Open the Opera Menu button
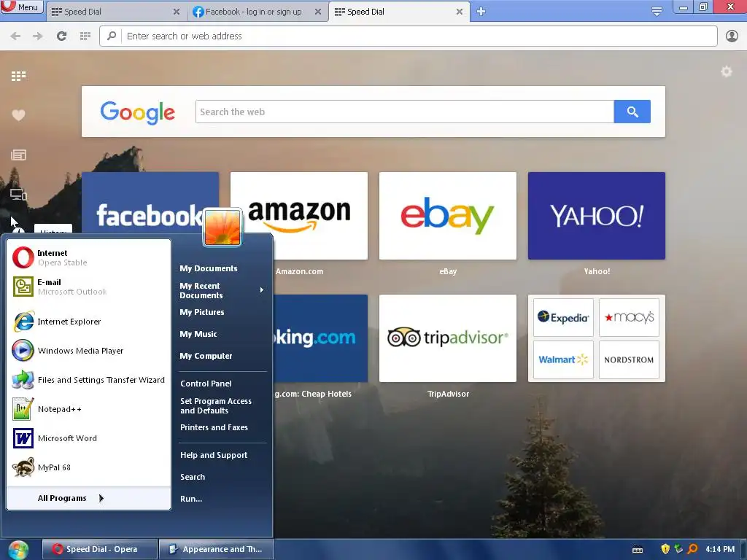The image size is (747, 560). point(22,7)
